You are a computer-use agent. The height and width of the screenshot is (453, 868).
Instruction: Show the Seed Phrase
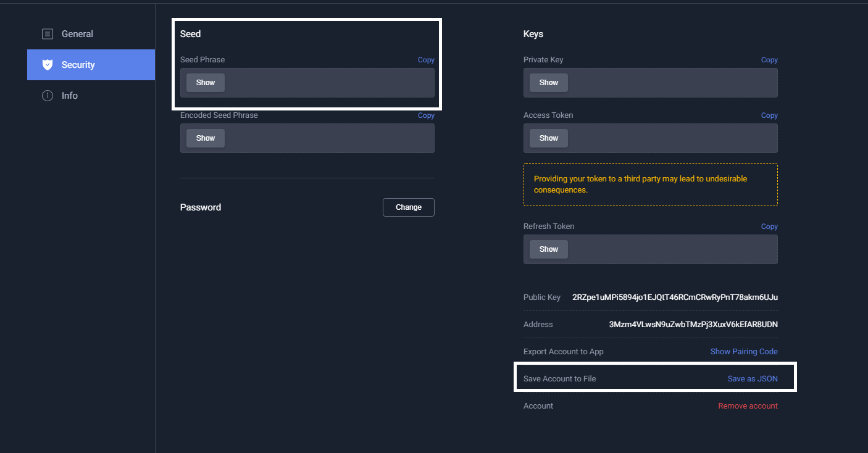click(206, 83)
